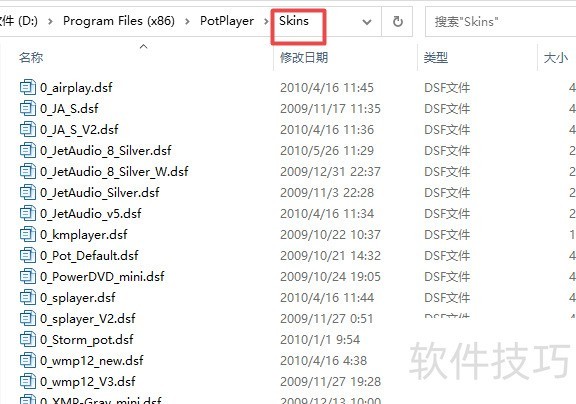
Task: Go to the PotPlayer folder in breadcrumb
Action: pos(227,21)
